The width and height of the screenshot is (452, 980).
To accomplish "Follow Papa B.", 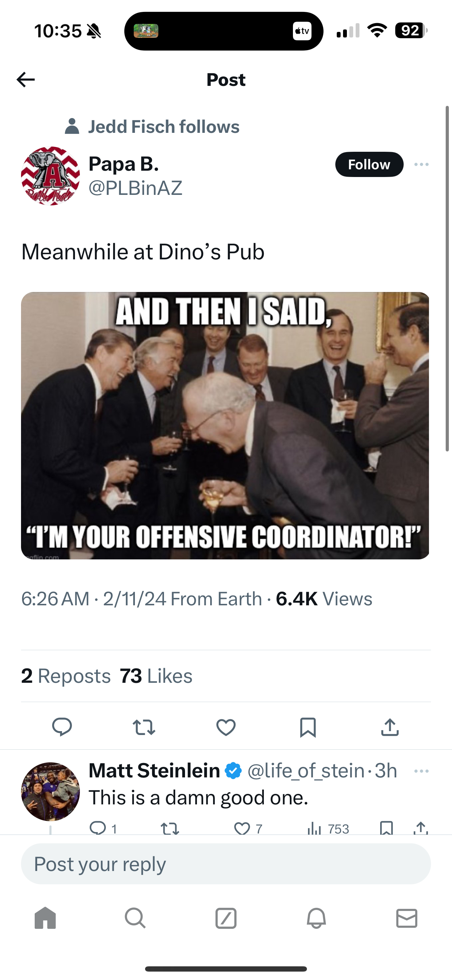I will (369, 164).
